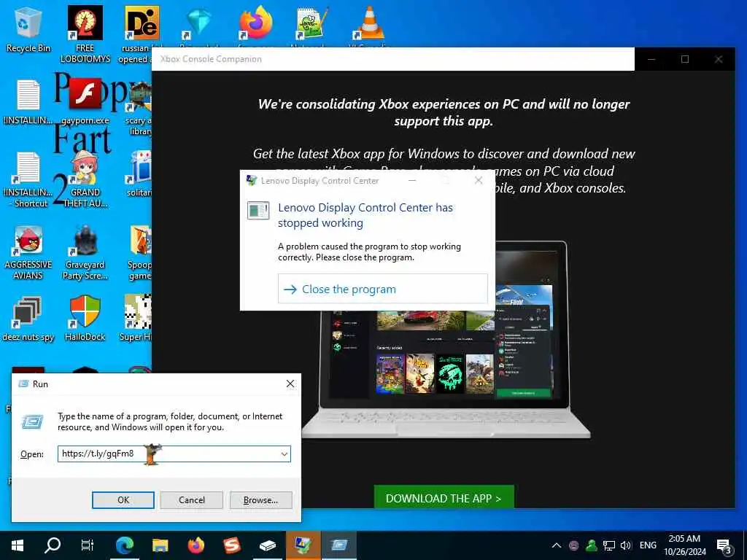Screen dimensions: 747x560
Task: Open the VLC cone desktop shortcut
Action: [x=369, y=23]
